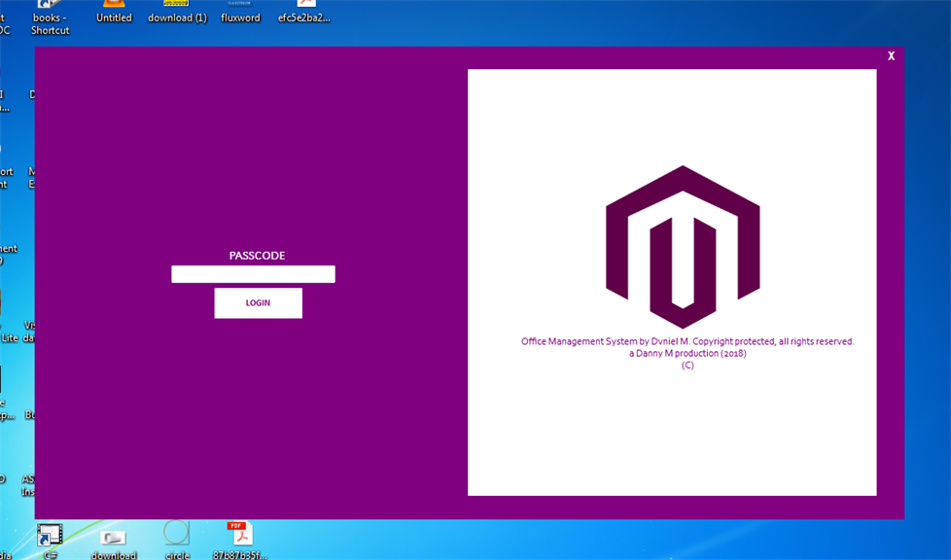Click the 'Office Management System by Dvniel M.' copyright line
The height and width of the screenshot is (560, 951).
click(x=687, y=341)
